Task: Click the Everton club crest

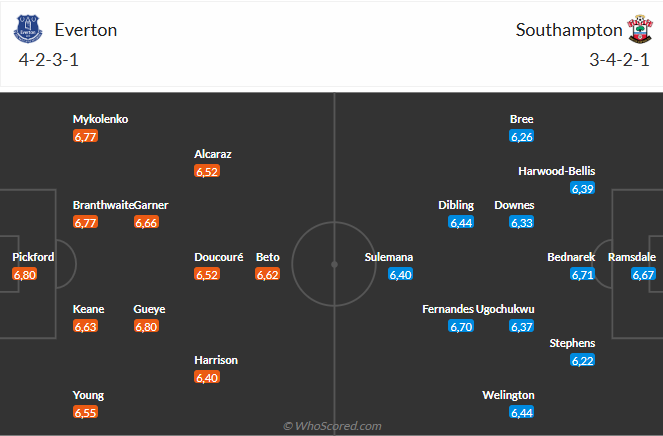Action: pyautogui.click(x=28, y=29)
